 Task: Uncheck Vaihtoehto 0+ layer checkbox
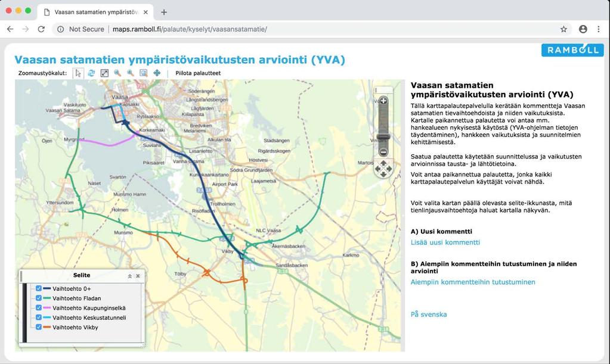tap(39, 288)
